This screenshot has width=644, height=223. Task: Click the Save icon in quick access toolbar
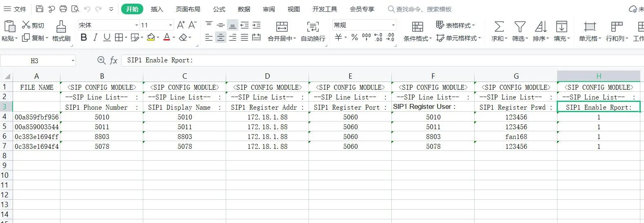tap(40, 9)
